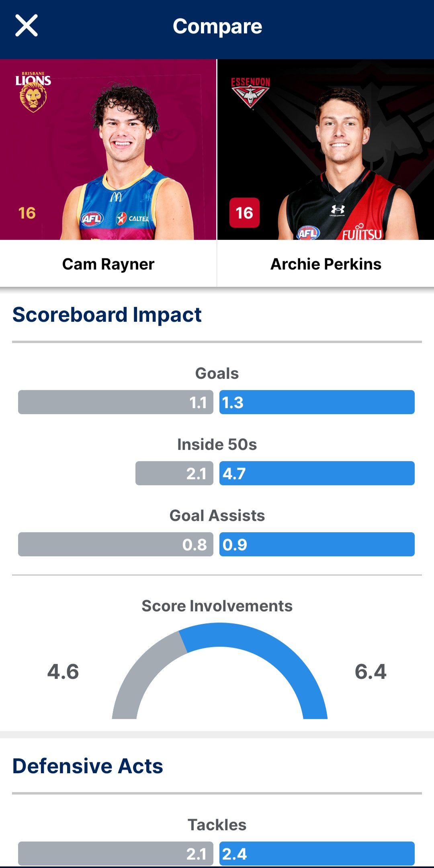Image resolution: width=434 pixels, height=868 pixels.
Task: Select the Archie Perkins name label
Action: [x=326, y=264]
